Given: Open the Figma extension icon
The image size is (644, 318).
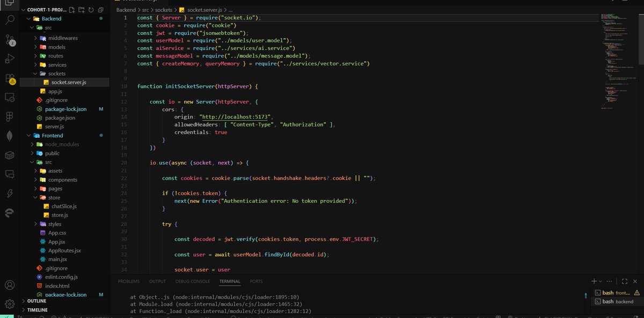Looking at the screenshot, I should tap(10, 116).
